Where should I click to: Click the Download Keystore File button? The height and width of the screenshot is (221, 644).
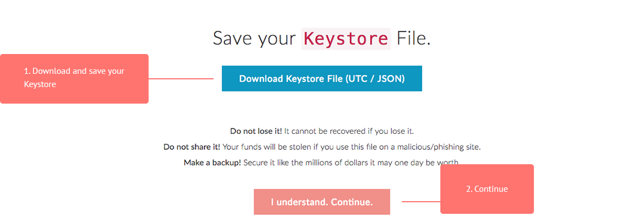(321, 79)
